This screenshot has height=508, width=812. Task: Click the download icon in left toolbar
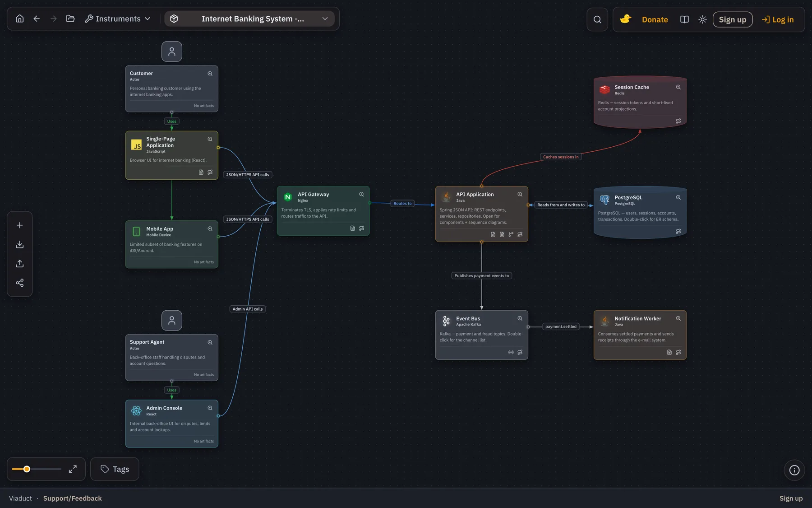[20, 244]
